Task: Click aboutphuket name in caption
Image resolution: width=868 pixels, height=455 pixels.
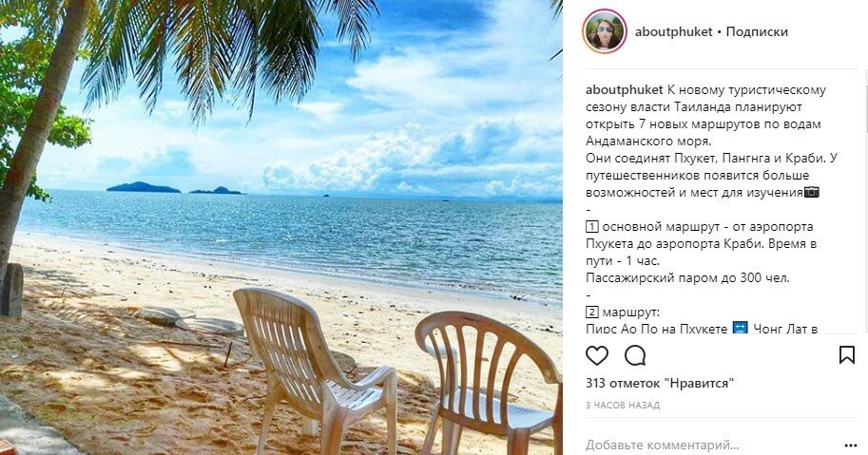Action: tap(624, 89)
